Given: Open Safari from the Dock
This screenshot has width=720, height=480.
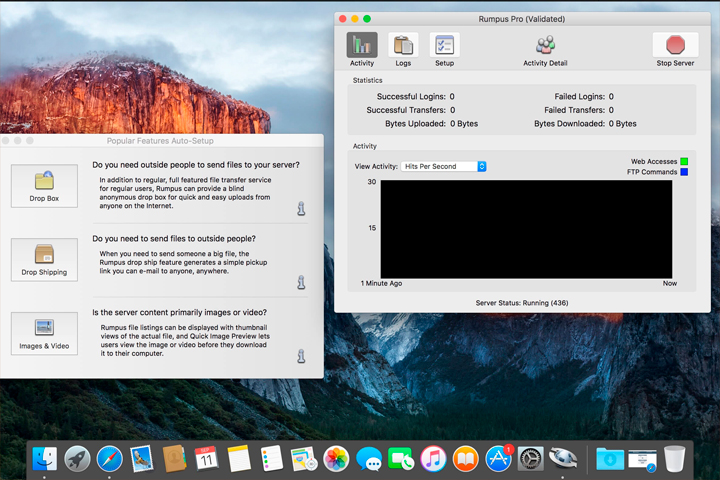Looking at the screenshot, I should (109, 458).
